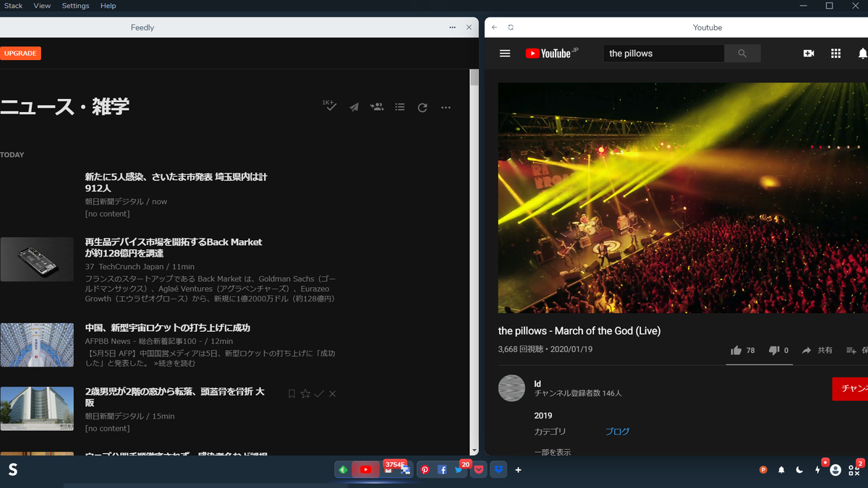Click the YouTube create video icon

pos(809,53)
